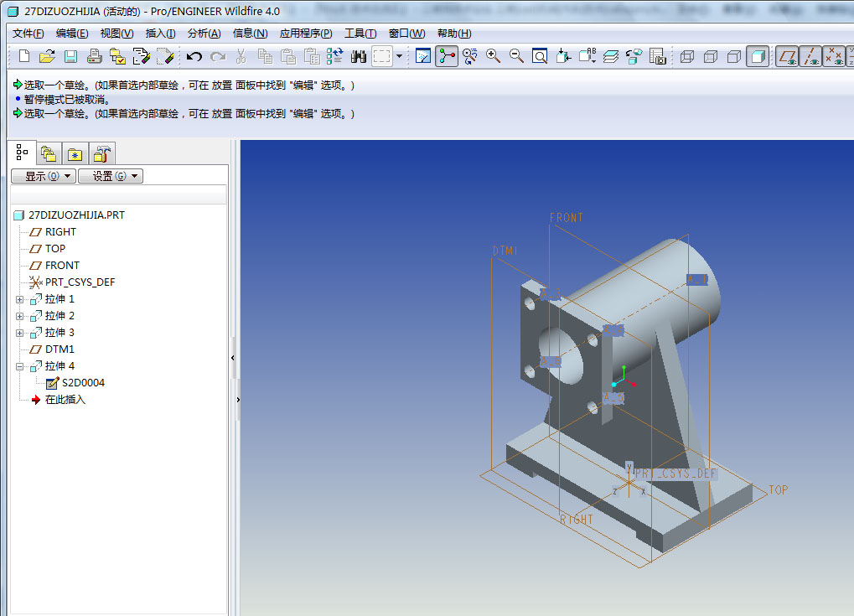Save the model with the floppy disk icon
The image size is (854, 616).
click(x=70, y=56)
